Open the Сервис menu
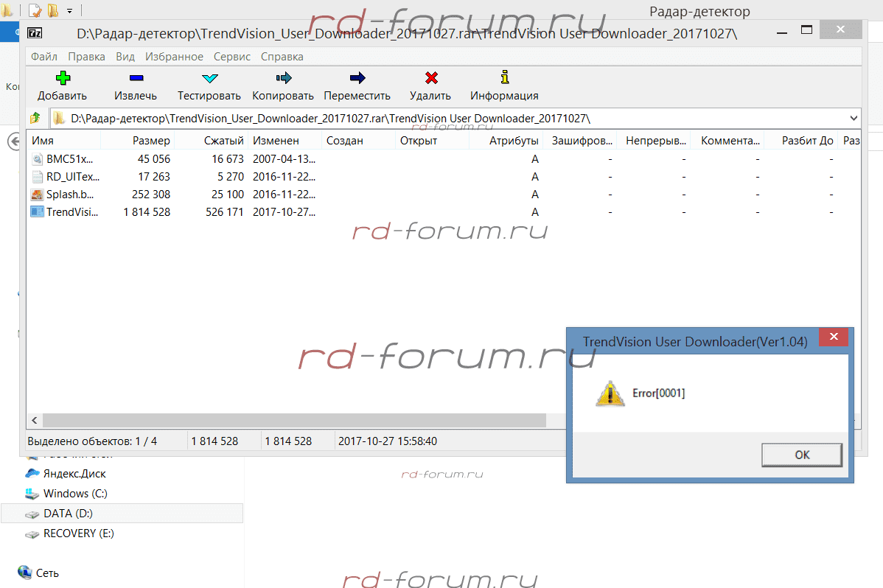This screenshot has height=588, width=883. pos(232,56)
